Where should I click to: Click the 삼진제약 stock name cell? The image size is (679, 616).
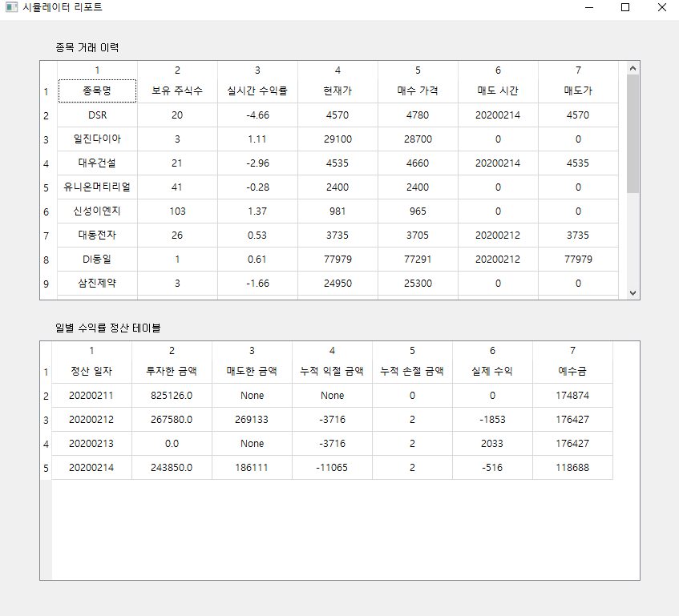98,284
